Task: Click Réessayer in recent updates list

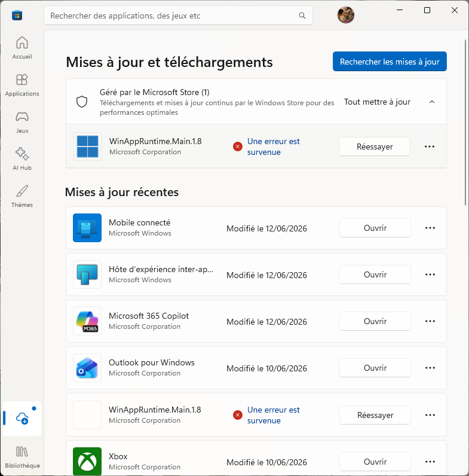Action: [x=375, y=415]
